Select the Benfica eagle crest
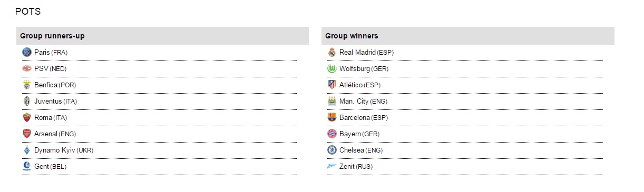644x192 pixels. 27,85
